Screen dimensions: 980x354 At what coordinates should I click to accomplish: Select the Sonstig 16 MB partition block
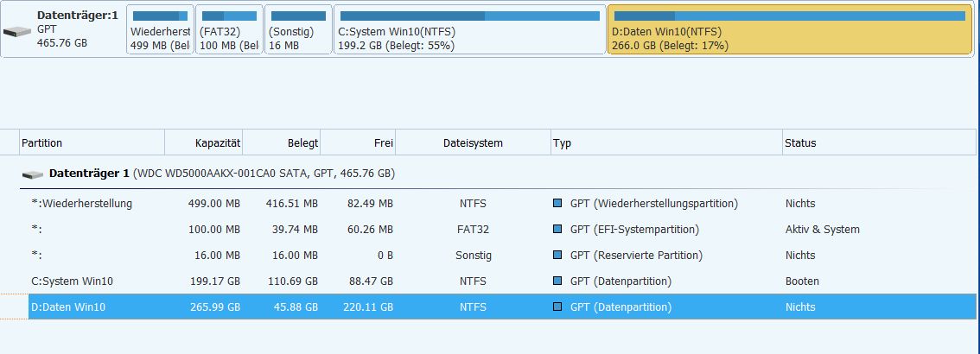[298, 30]
